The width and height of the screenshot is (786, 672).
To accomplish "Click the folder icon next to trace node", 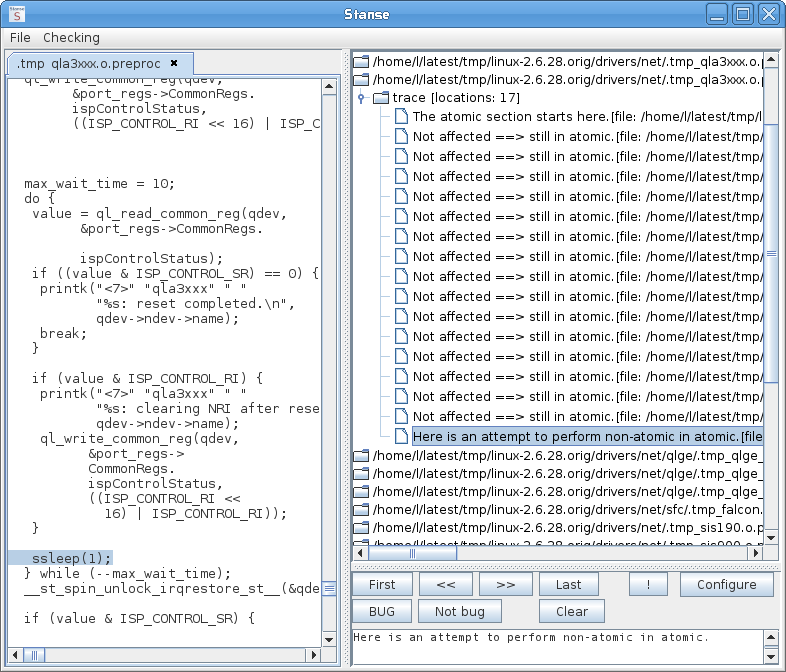I will [x=381, y=98].
